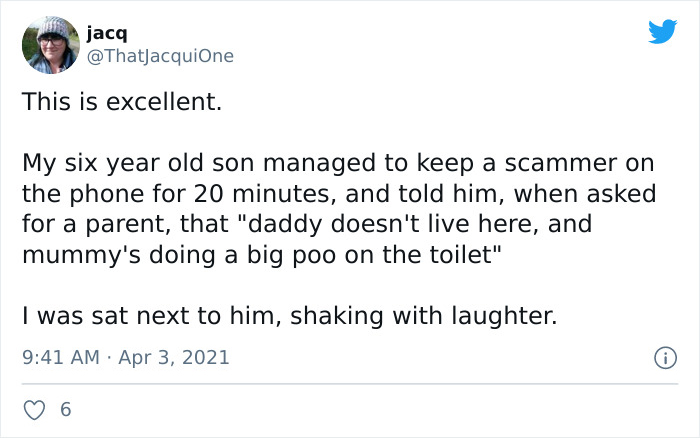Open the @ThatJacquiOne handle link
Viewport: 700px width, 438px height.
pyautogui.click(x=160, y=57)
